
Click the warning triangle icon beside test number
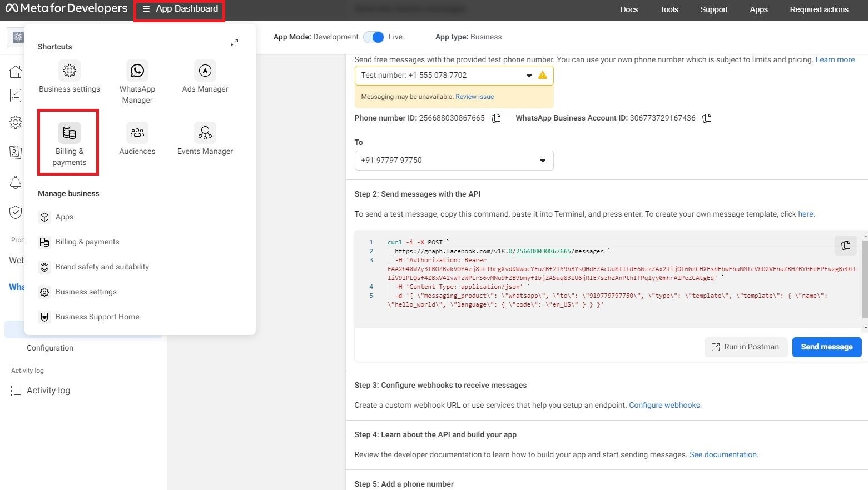[543, 76]
